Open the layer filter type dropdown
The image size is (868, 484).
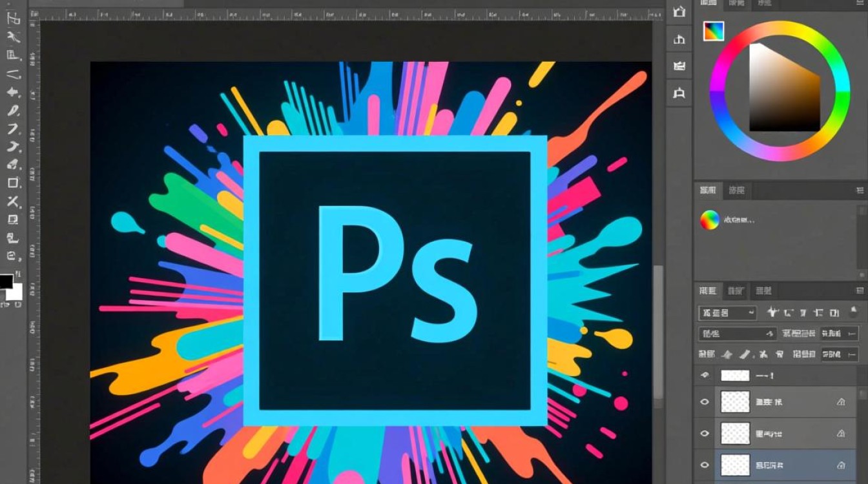point(727,313)
